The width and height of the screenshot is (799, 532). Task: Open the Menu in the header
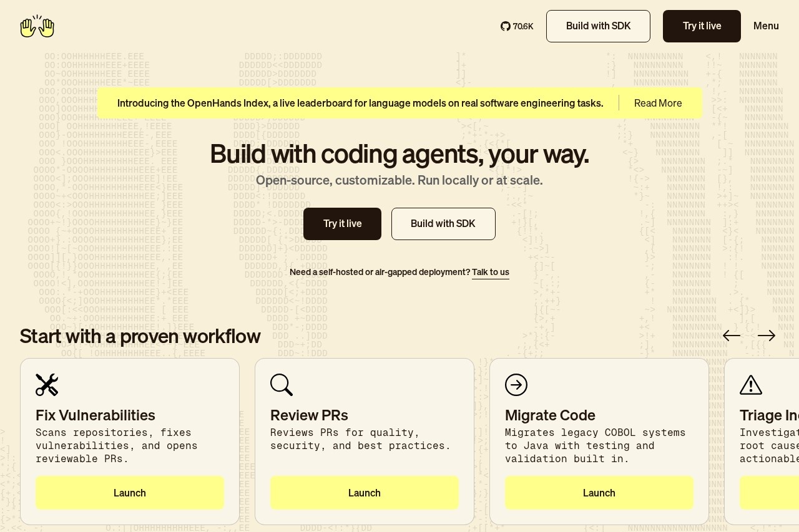(766, 26)
